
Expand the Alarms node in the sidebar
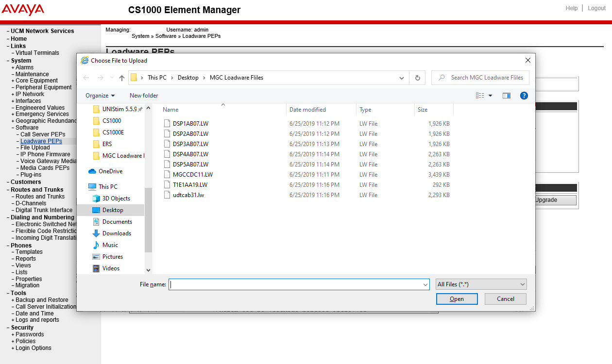pyautogui.click(x=13, y=67)
